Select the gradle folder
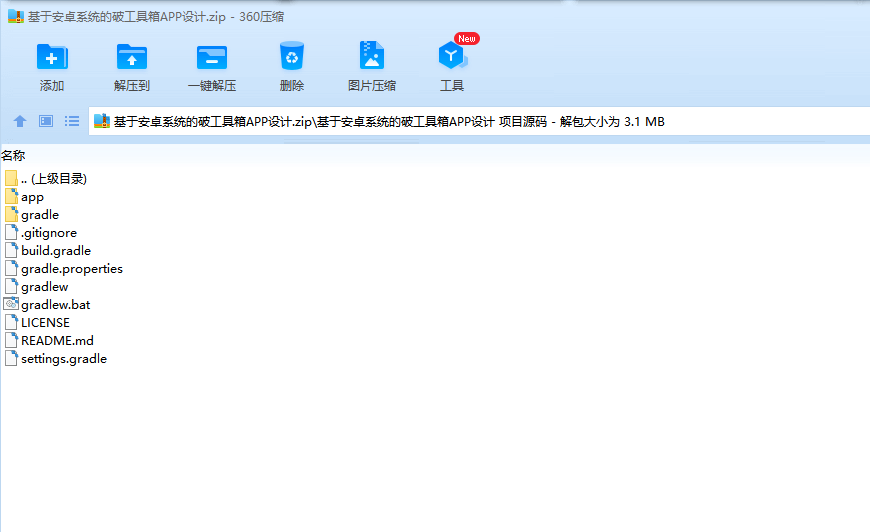The width and height of the screenshot is (870, 532). [x=32, y=215]
